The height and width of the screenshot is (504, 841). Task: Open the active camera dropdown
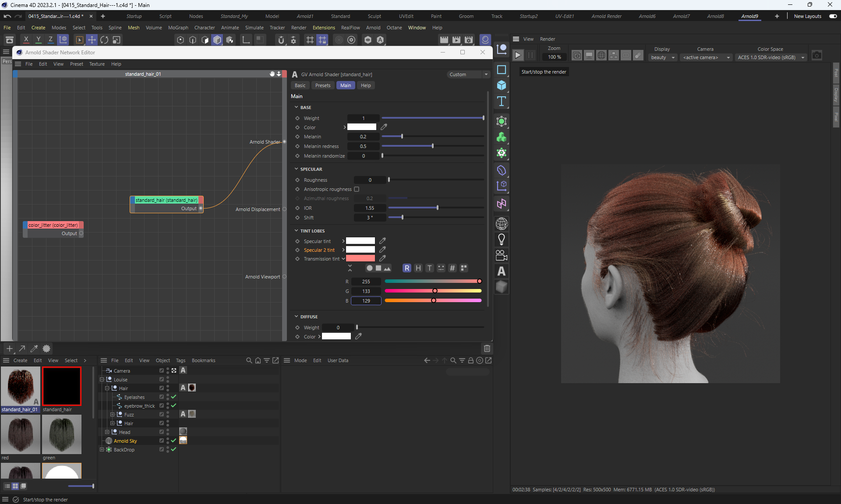[x=707, y=57]
